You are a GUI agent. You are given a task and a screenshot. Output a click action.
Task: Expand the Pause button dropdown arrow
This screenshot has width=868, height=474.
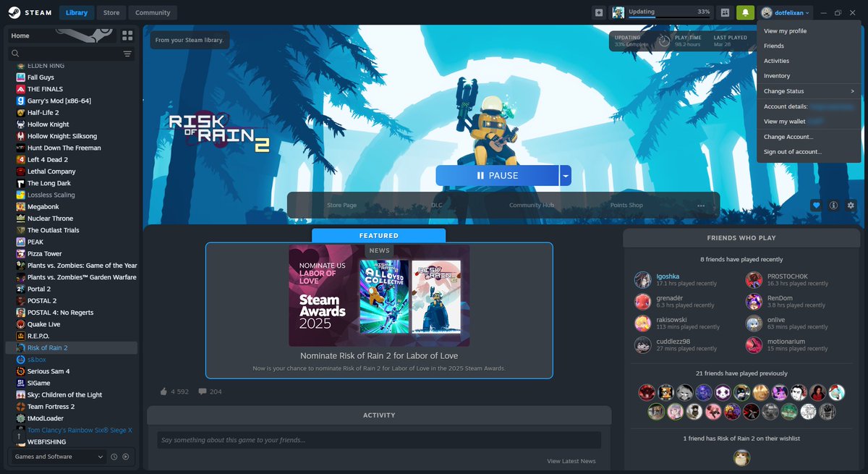(566, 175)
